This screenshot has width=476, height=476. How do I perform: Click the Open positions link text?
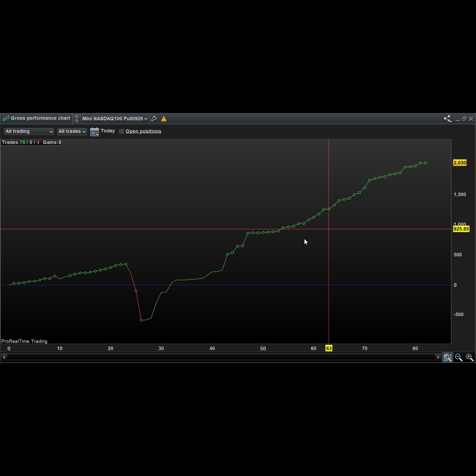(x=144, y=131)
